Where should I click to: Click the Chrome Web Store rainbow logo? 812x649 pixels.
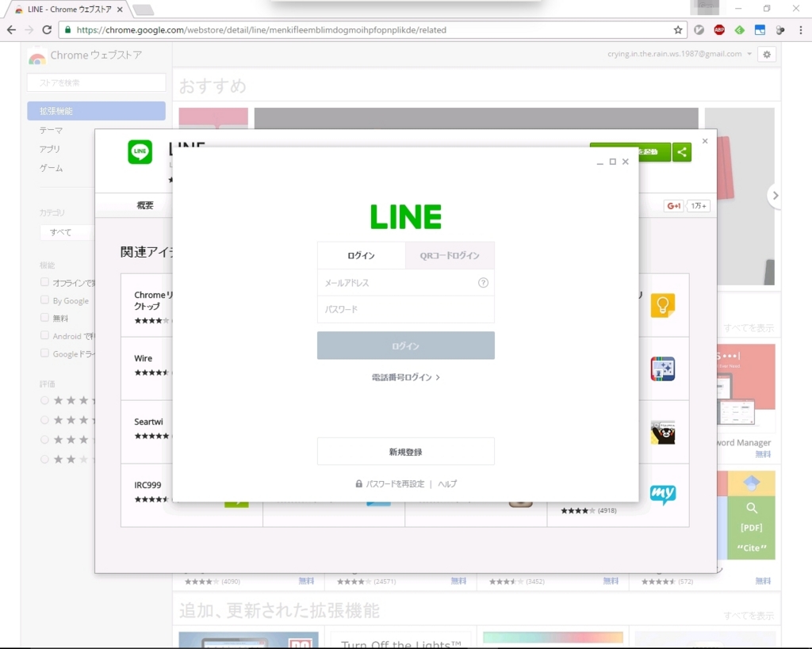coord(36,56)
